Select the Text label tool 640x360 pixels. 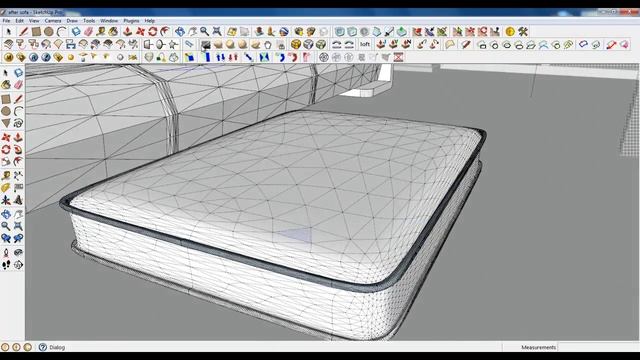point(18,188)
